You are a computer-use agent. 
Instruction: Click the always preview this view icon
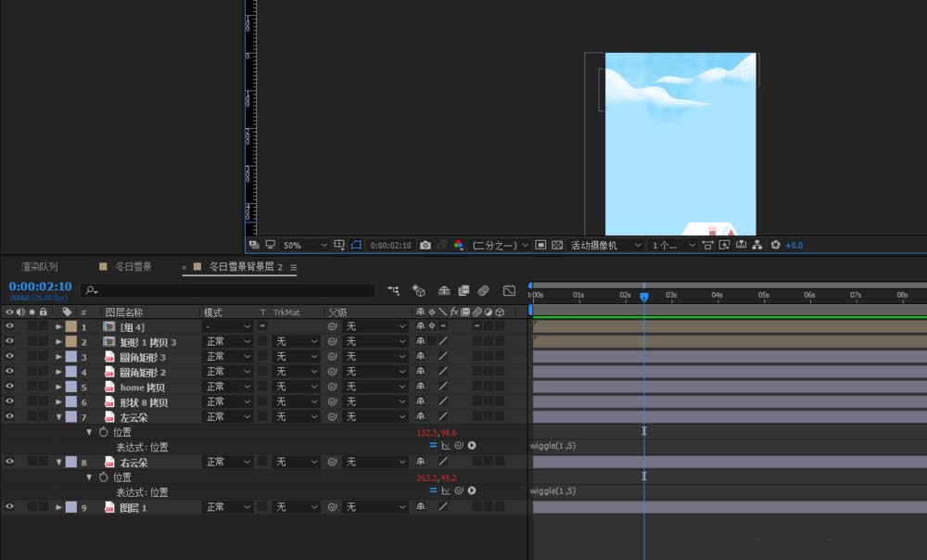tap(254, 245)
